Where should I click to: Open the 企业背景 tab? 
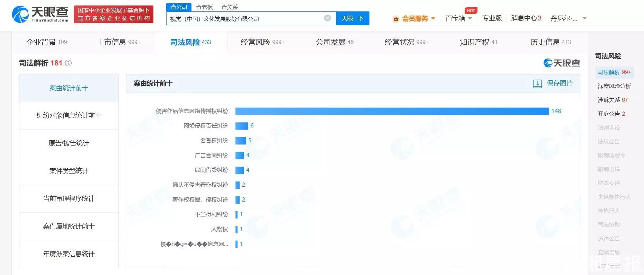pyautogui.click(x=47, y=42)
